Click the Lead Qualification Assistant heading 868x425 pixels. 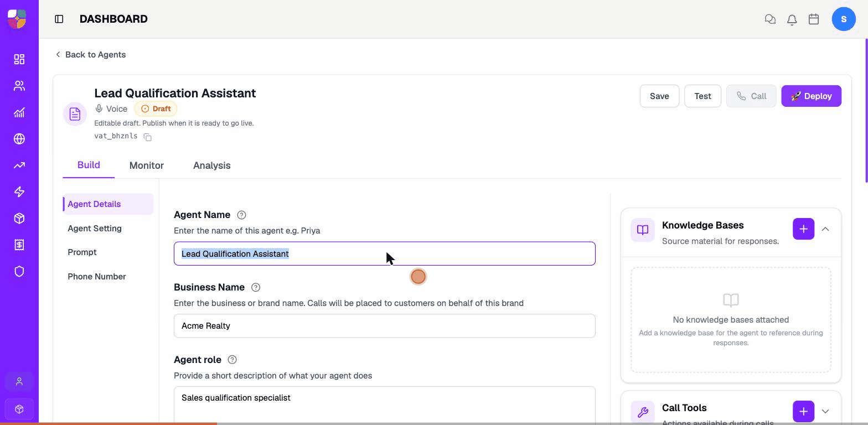click(x=175, y=93)
